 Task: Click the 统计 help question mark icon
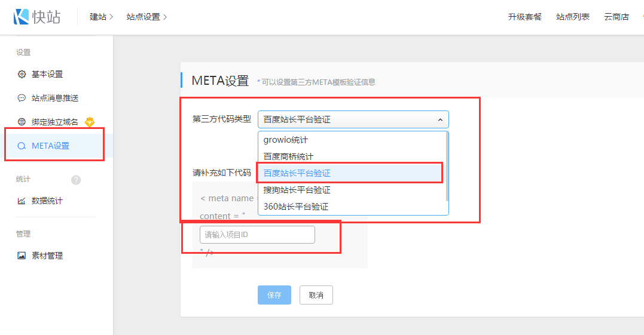point(76,180)
